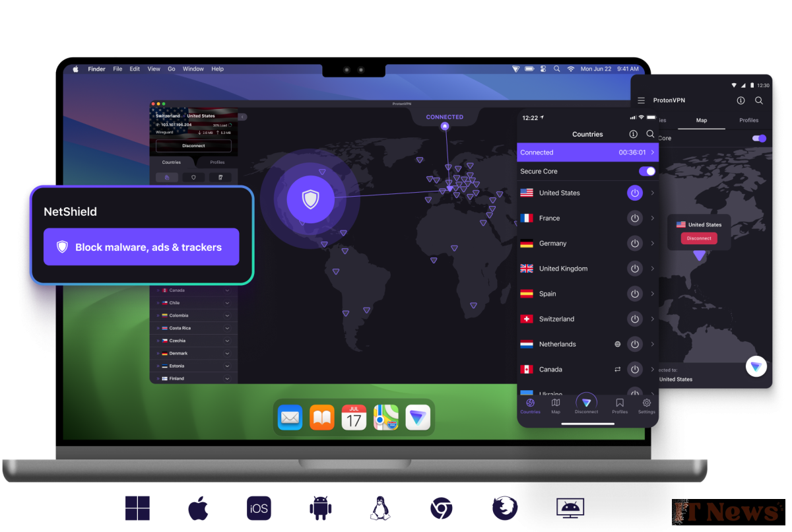Expand the Denmark server list
The image size is (792, 532).
click(x=227, y=353)
